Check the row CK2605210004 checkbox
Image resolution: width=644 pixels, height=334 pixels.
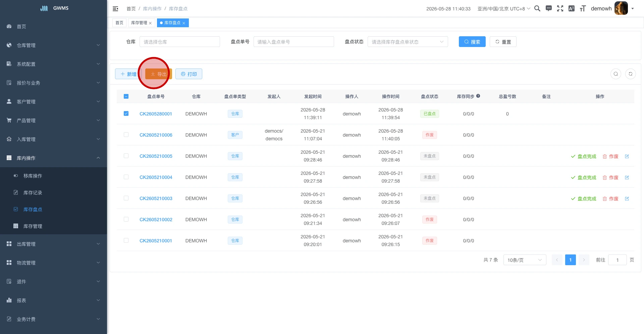pyautogui.click(x=126, y=177)
